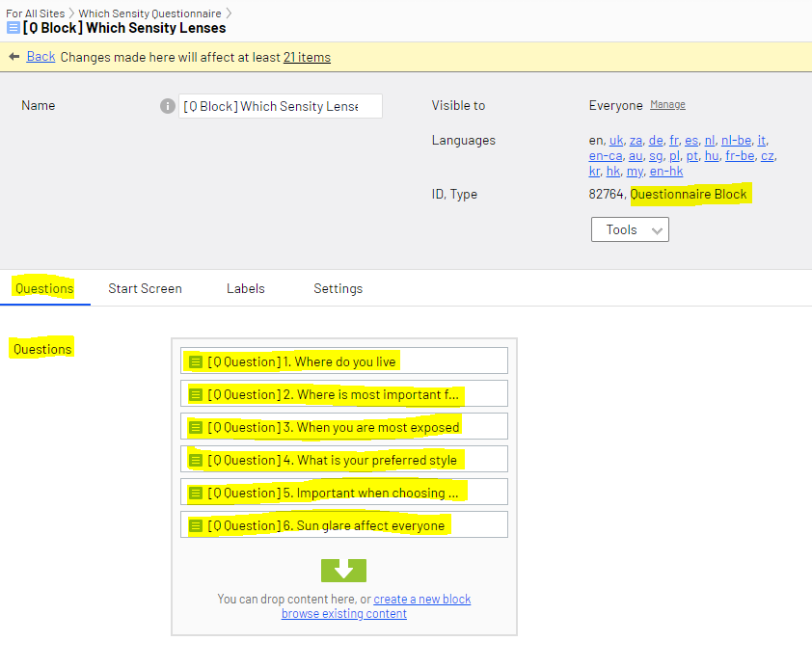Image resolution: width=812 pixels, height=668 pixels.
Task: Open question 2. Where is most important
Action: pos(344,393)
